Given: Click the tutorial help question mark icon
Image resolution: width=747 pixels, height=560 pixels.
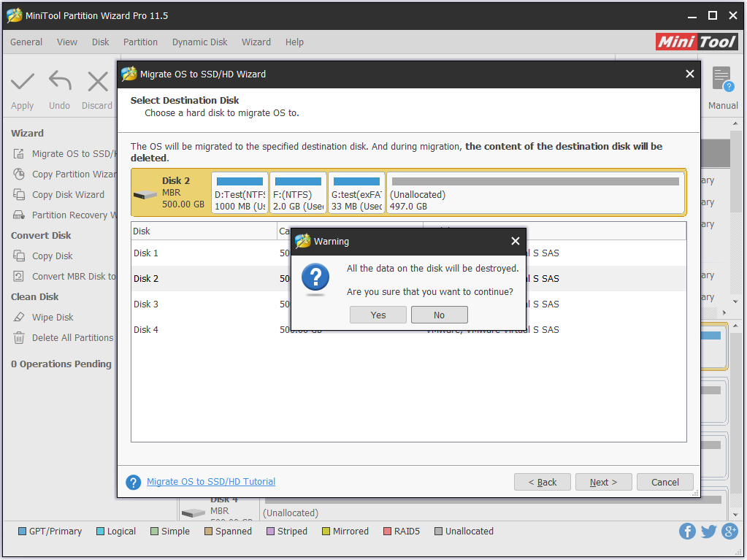Looking at the screenshot, I should [134, 482].
